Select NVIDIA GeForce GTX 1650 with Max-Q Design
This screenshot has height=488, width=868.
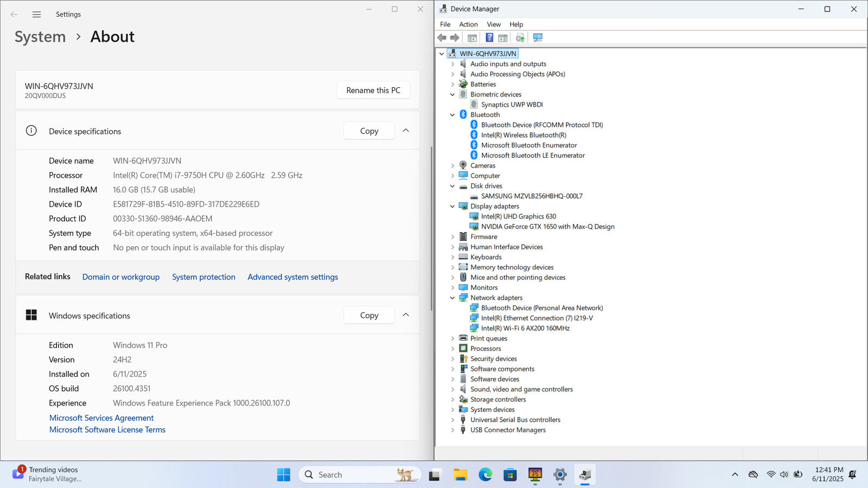click(547, 227)
